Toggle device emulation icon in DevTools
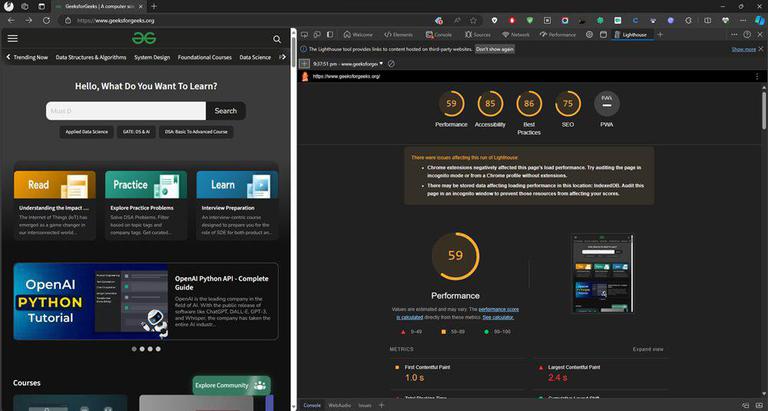 [317, 35]
